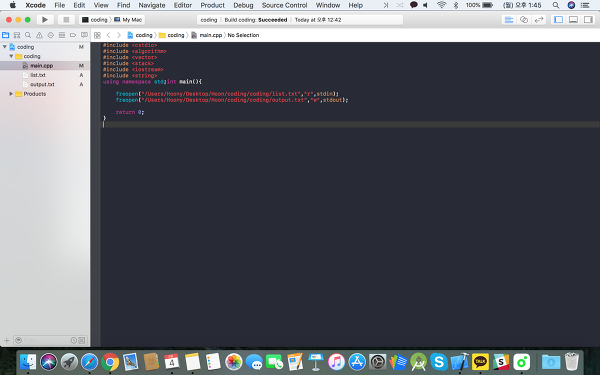Open the Editor menu
Screen dimensions: 600x375
coord(183,5)
